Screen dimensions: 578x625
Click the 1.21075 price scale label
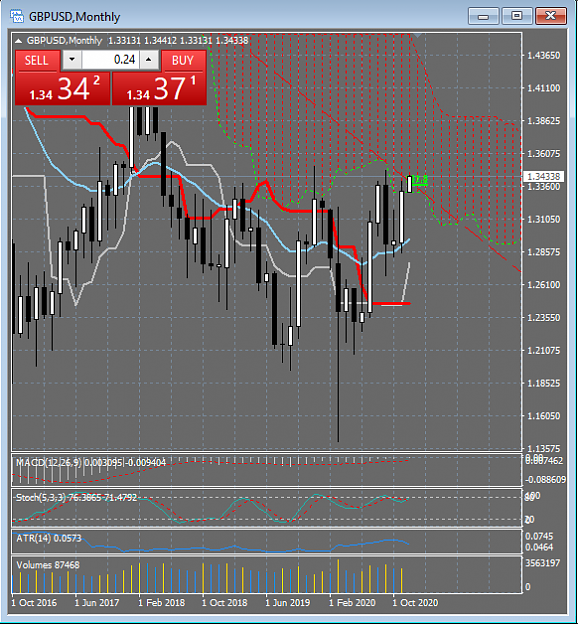(x=544, y=351)
